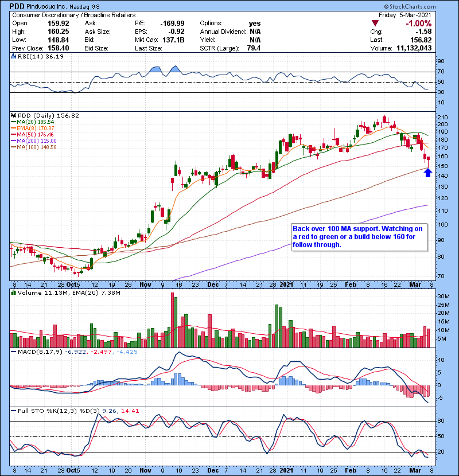The width and height of the screenshot is (459, 476).
Task: Click the Ask Size label
Action: point(98,32)
